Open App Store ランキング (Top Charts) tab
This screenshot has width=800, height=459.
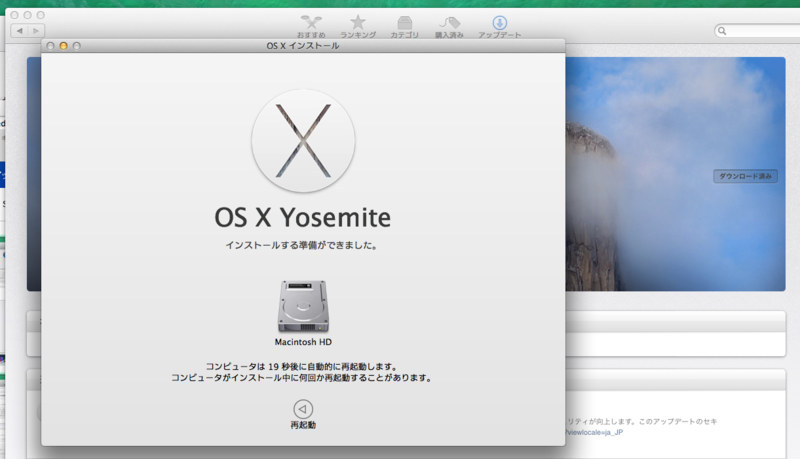358,27
